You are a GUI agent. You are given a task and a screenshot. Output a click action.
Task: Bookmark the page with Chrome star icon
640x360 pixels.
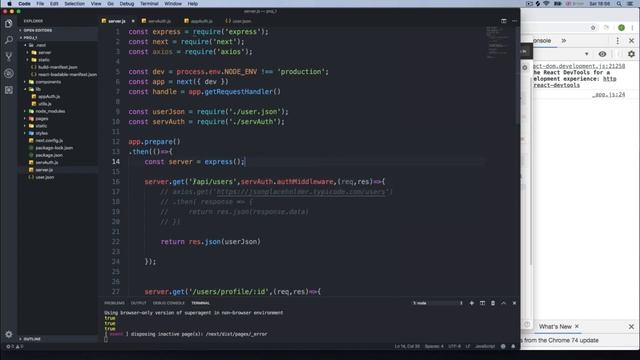pos(593,28)
